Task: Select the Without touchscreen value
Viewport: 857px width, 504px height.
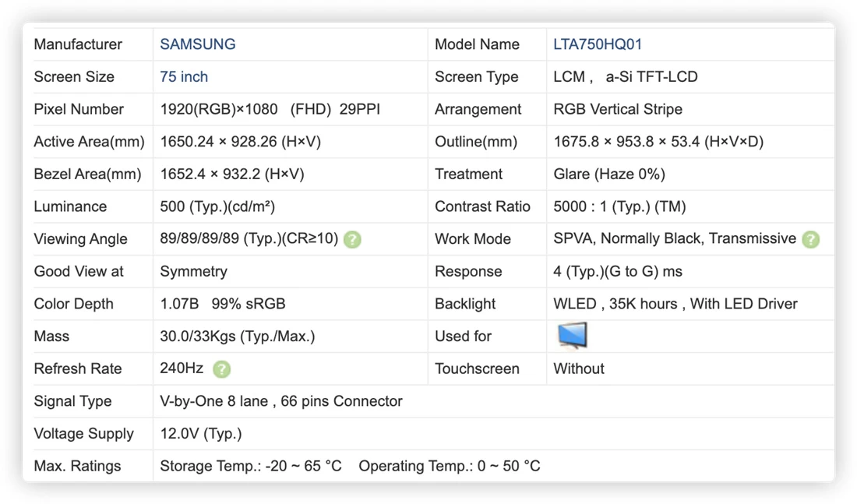Action: 579,368
